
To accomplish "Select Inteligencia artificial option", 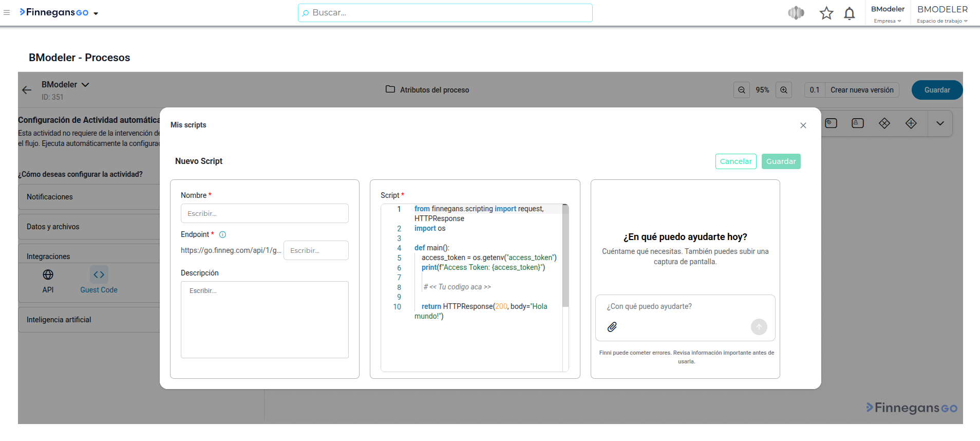I will (x=89, y=320).
